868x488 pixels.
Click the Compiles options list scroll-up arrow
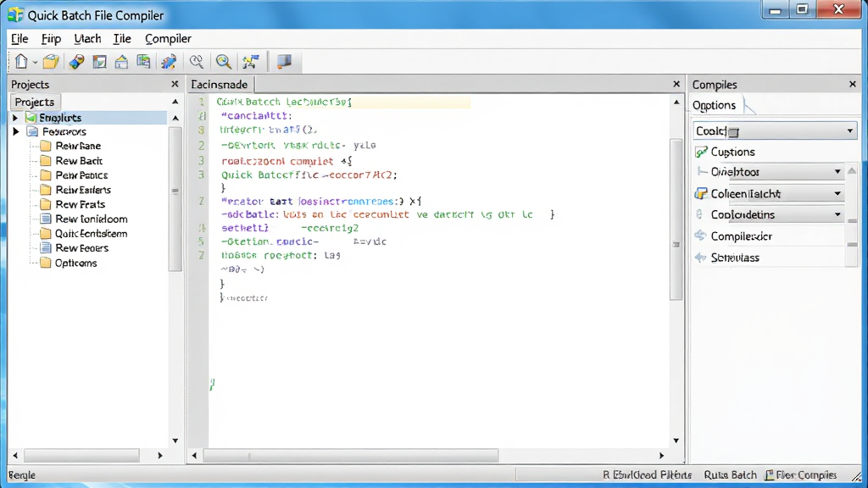point(852,171)
